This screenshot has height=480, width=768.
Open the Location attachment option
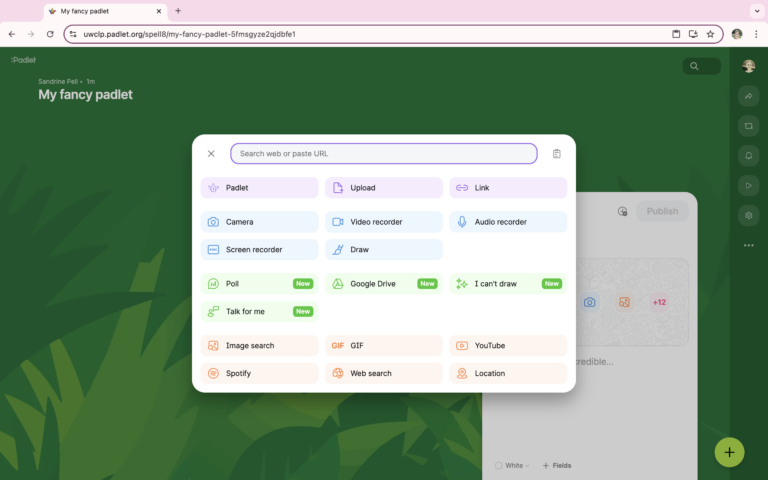pos(507,373)
